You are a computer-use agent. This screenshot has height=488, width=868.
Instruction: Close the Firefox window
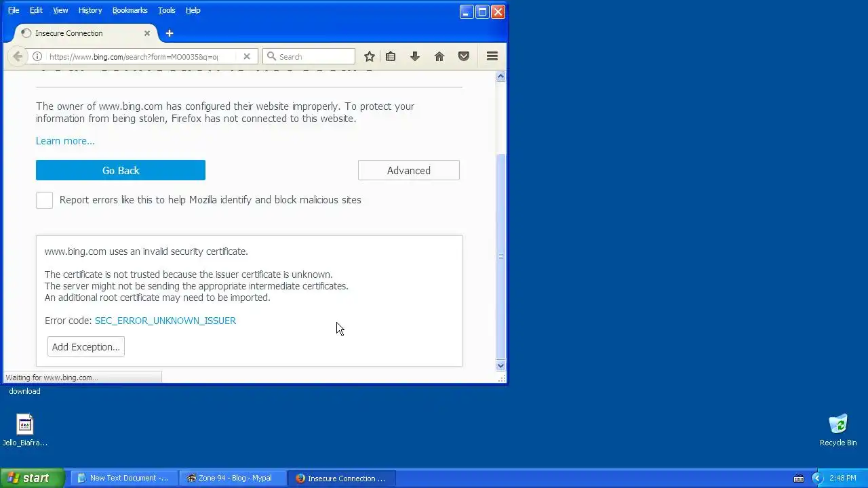(x=498, y=12)
